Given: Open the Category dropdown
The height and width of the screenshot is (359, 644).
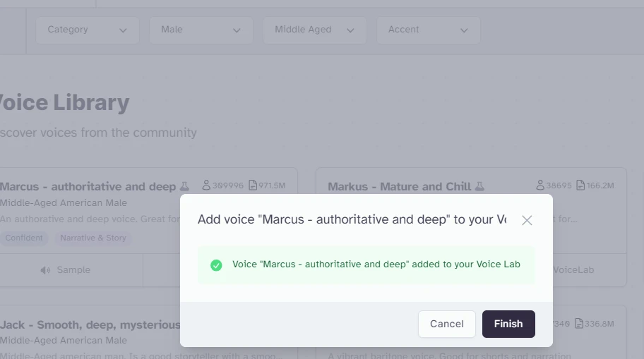Looking at the screenshot, I should pyautogui.click(x=87, y=30).
